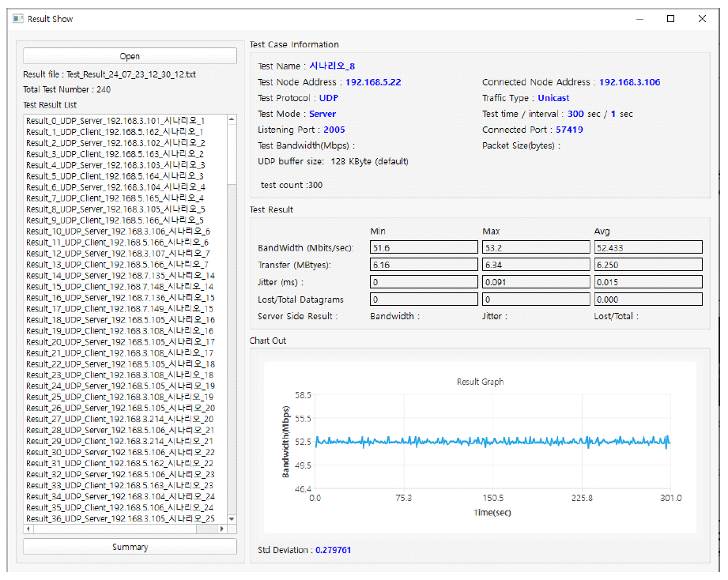728x580 pixels.
Task: Click the list's scroll left arrow
Action: 28,529
